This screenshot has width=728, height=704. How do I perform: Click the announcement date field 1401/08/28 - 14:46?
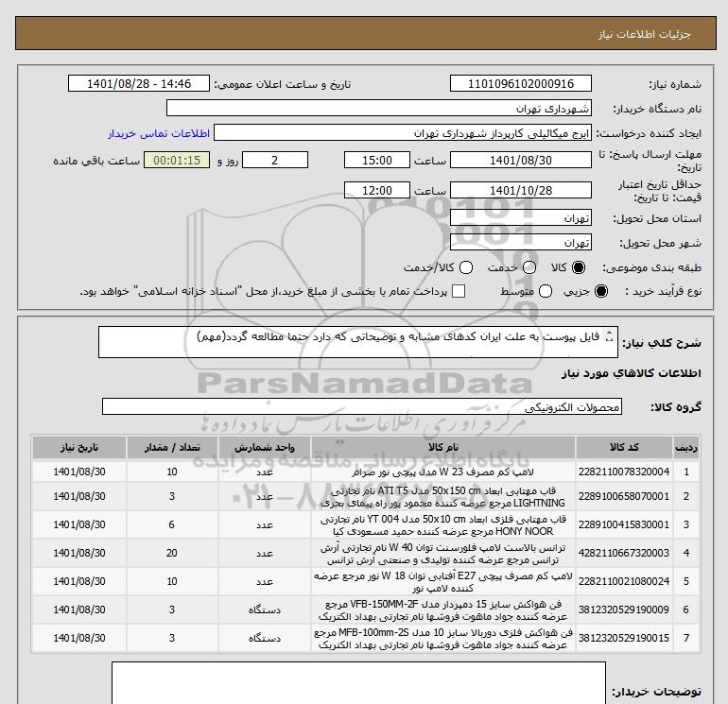[x=139, y=84]
